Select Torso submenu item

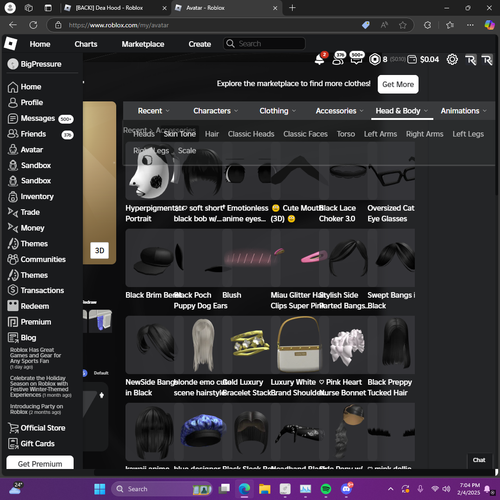tap(346, 134)
